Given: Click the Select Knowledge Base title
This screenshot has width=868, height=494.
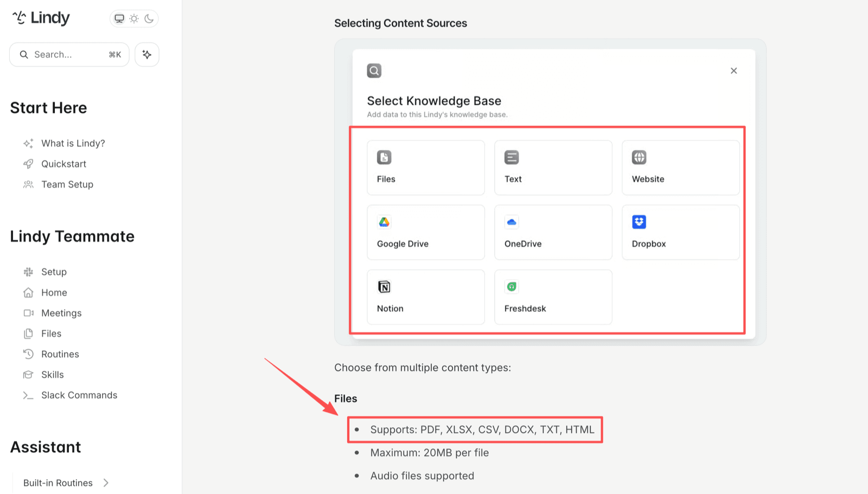Looking at the screenshot, I should pyautogui.click(x=434, y=101).
